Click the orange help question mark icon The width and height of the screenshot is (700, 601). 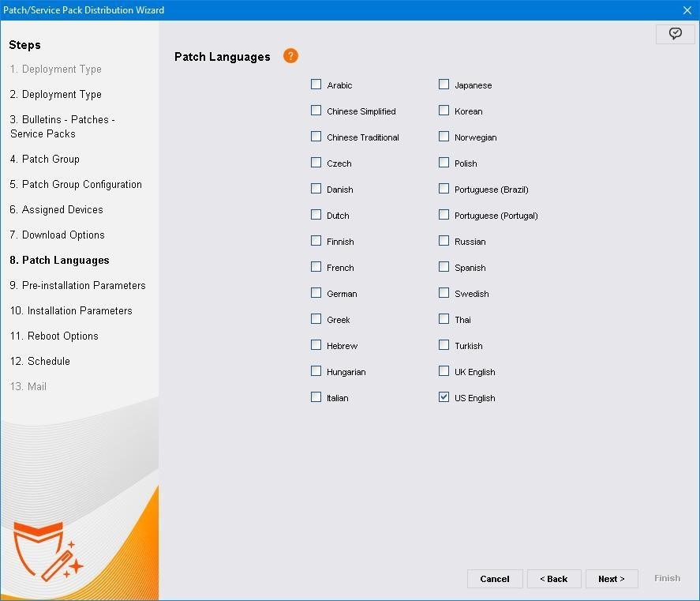290,56
